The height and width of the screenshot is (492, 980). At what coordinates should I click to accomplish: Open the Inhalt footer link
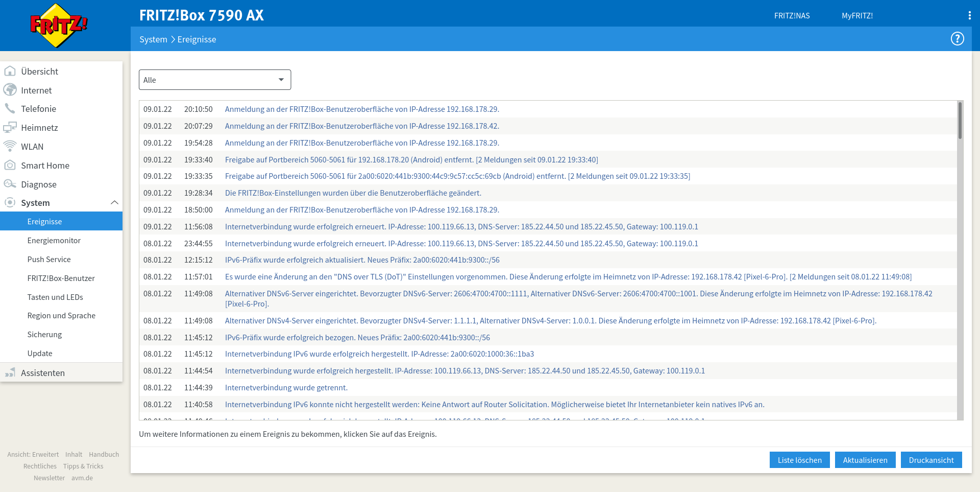pyautogui.click(x=73, y=454)
